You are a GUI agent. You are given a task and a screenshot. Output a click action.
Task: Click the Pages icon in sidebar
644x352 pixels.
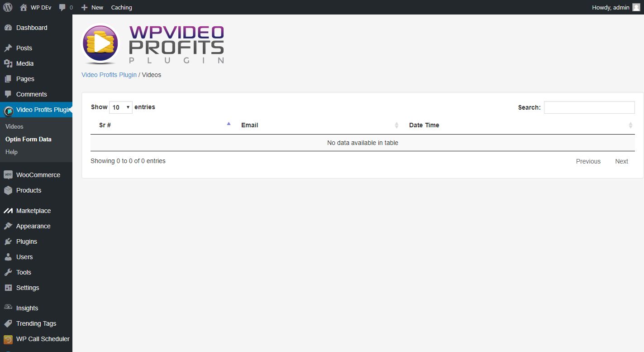pyautogui.click(x=8, y=79)
